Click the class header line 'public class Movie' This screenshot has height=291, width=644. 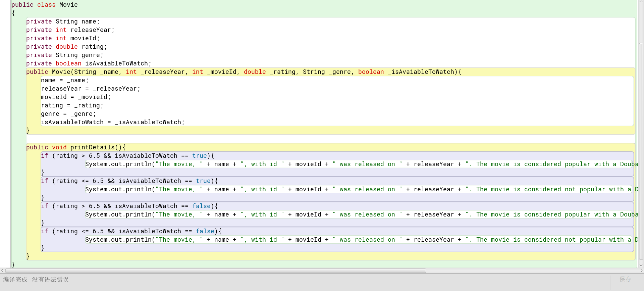tap(45, 5)
